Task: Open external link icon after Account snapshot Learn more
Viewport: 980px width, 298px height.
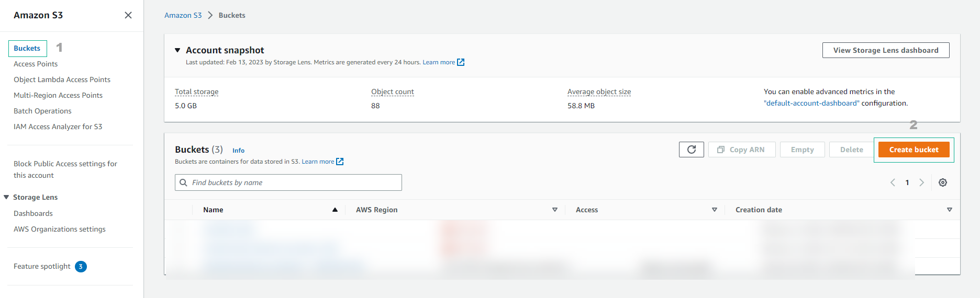Action: [461, 62]
